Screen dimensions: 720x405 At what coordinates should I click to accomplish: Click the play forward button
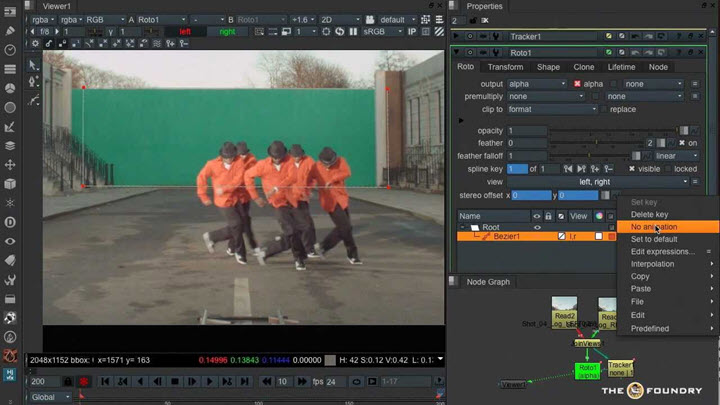click(209, 381)
